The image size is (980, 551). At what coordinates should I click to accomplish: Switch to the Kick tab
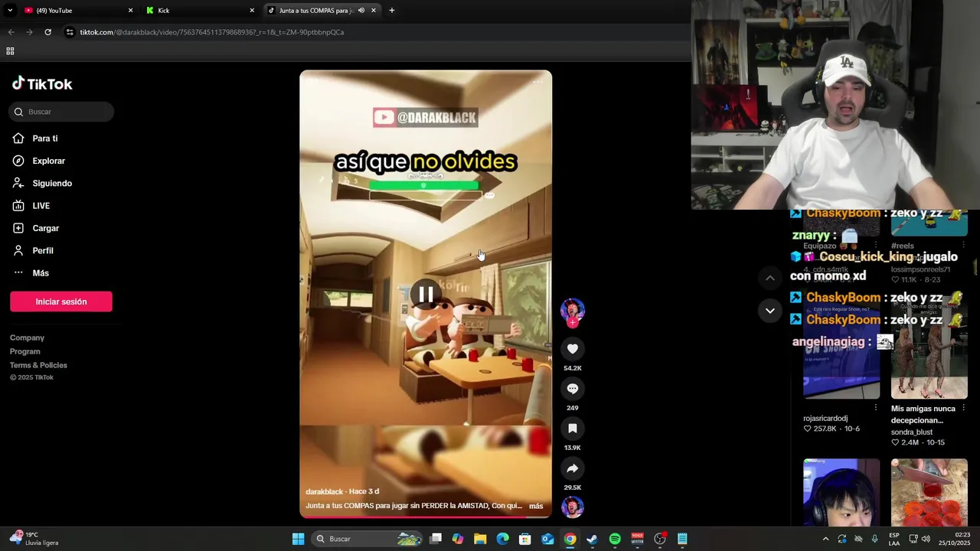[x=199, y=11]
